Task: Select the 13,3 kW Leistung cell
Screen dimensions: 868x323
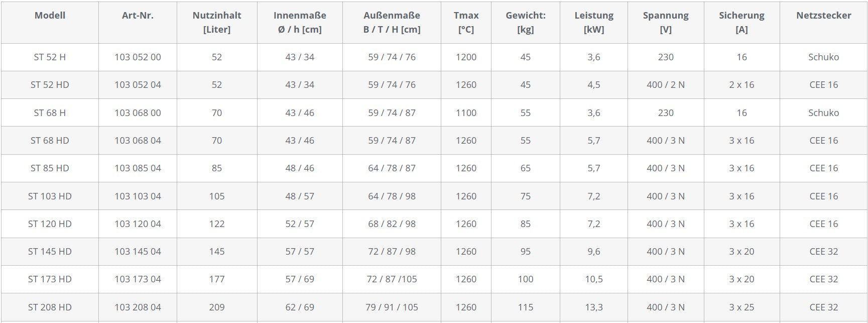Action: [594, 307]
